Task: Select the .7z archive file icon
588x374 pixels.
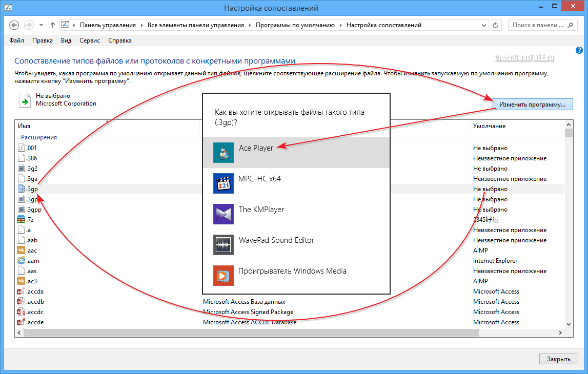Action: click(21, 220)
